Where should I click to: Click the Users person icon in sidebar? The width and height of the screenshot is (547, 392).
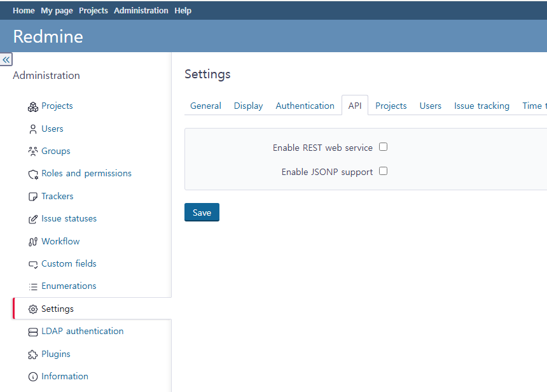point(33,129)
